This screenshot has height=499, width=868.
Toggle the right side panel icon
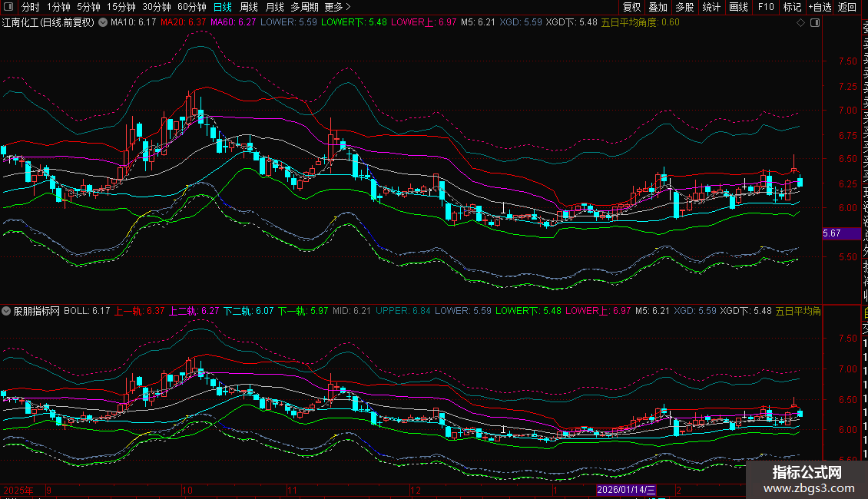point(815,23)
